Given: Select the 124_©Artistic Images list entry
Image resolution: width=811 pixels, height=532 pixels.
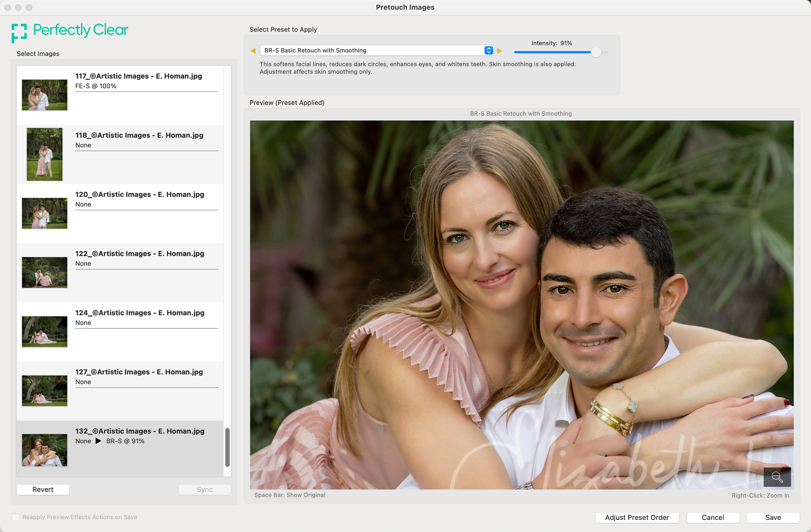Looking at the screenshot, I should (139, 313).
